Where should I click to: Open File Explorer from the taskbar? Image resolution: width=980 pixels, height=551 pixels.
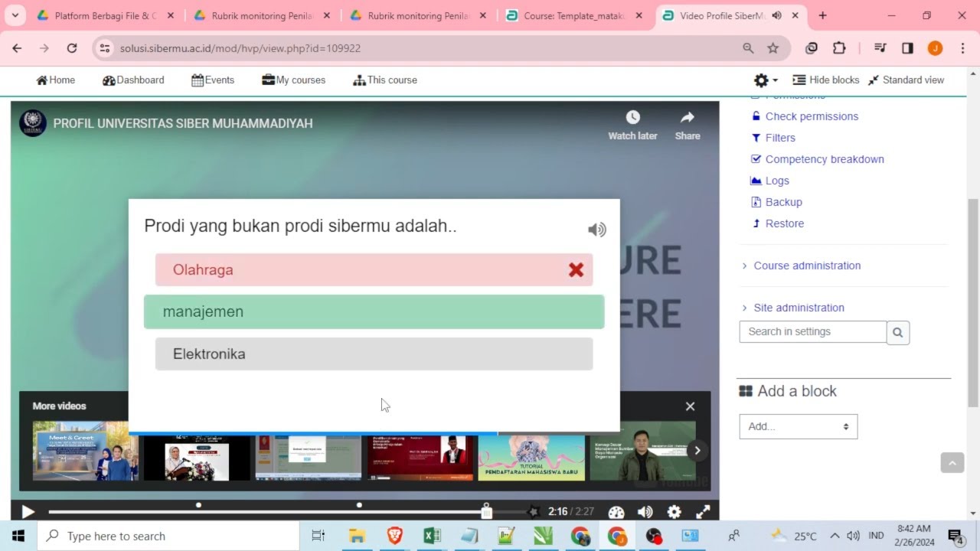[357, 536]
